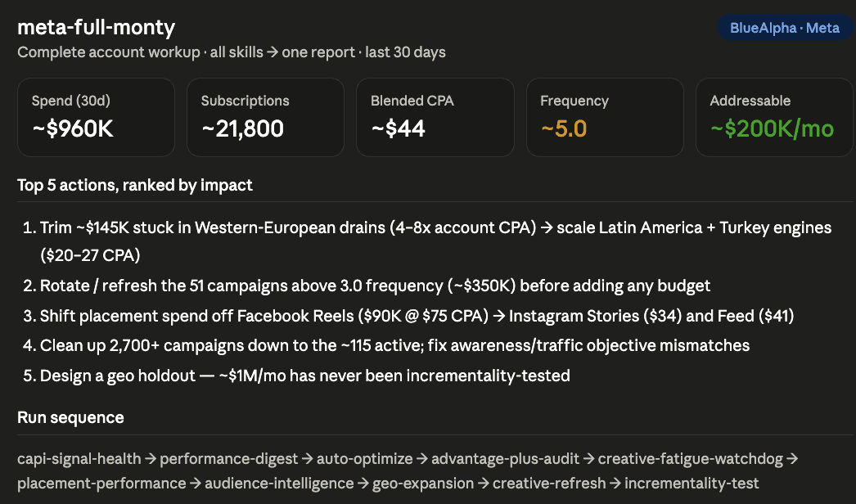Click capi-signal-health in run sequence
Viewport: 856px width, 504px height.
coord(79,459)
